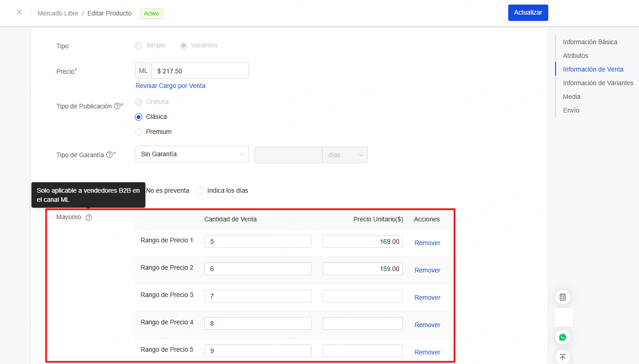Click the back-to-top arrow icon
Image resolution: width=639 pixels, height=364 pixels.
[563, 357]
